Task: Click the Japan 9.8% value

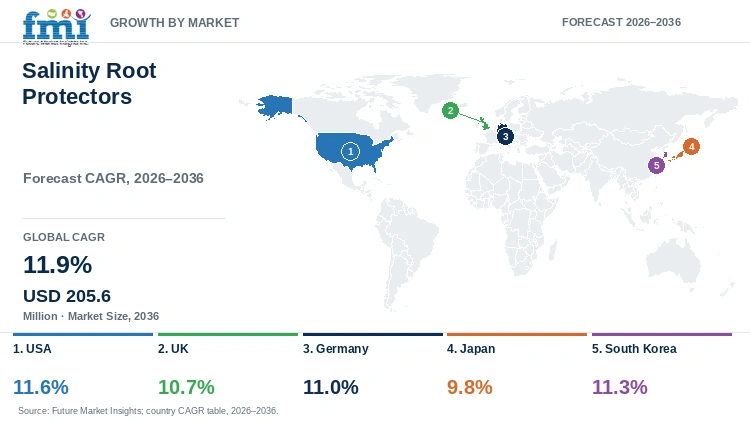Action: 470,387
